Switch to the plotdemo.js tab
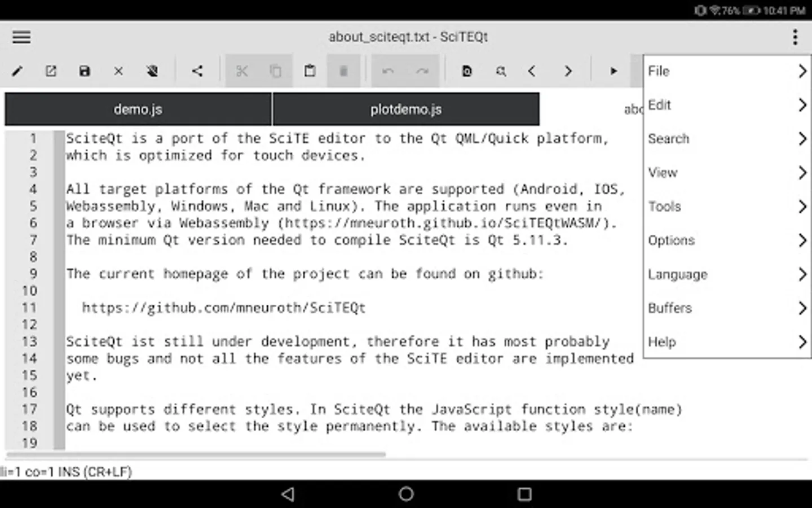812x508 pixels. [406, 110]
